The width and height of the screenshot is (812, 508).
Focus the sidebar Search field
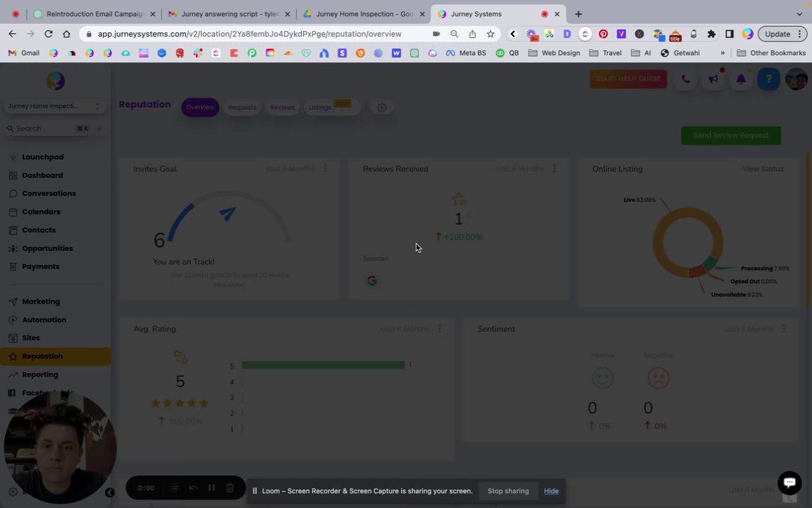coord(48,128)
